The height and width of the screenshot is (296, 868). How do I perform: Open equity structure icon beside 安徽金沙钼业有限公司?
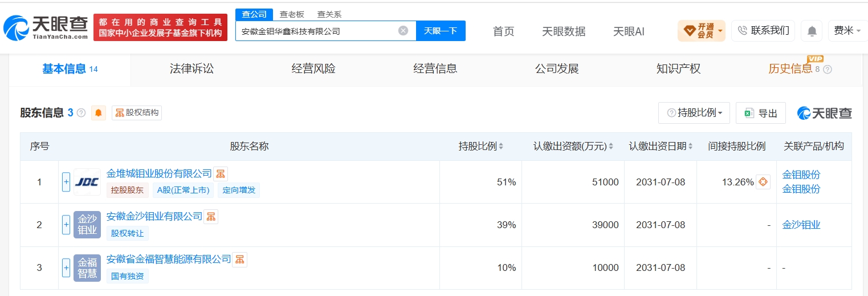[x=211, y=217]
